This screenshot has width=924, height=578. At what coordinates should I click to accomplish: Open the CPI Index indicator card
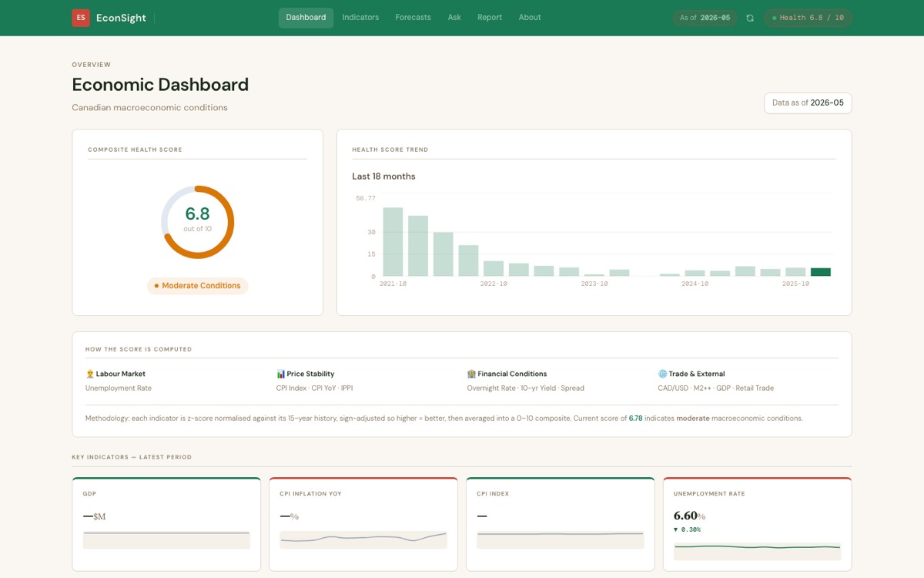[x=561, y=524]
